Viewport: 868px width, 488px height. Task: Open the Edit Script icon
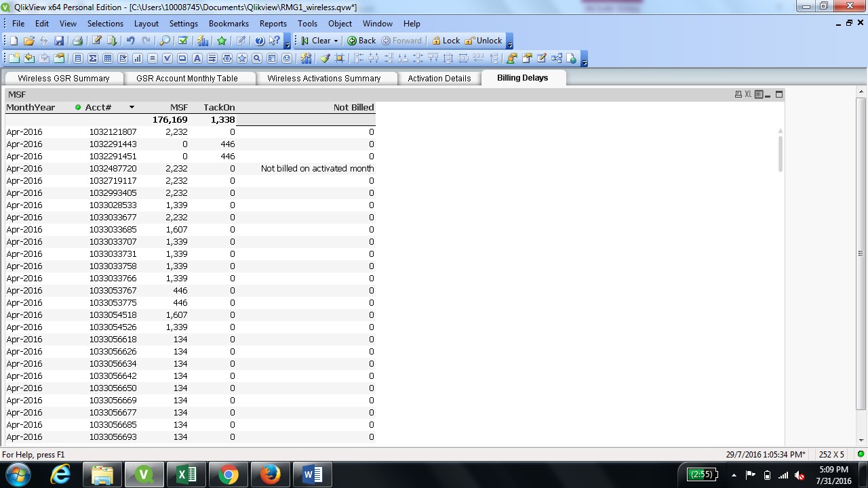[97, 41]
